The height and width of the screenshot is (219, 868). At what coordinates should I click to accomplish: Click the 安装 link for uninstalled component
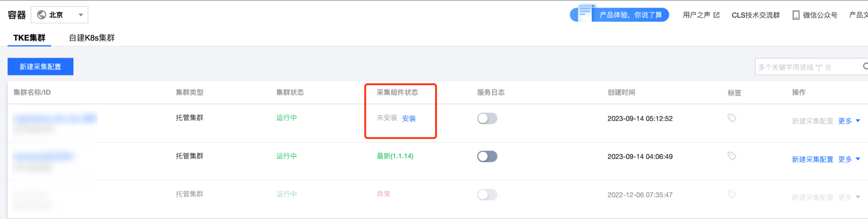tap(409, 118)
